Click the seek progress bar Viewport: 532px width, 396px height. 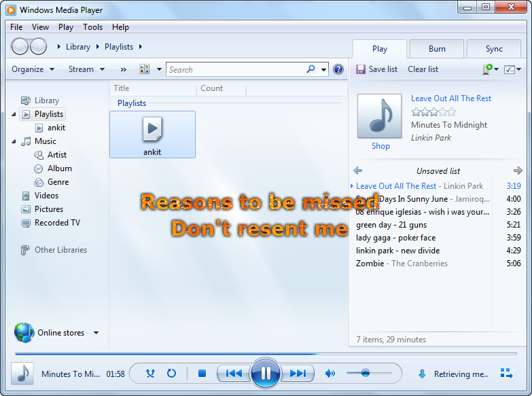point(266,354)
